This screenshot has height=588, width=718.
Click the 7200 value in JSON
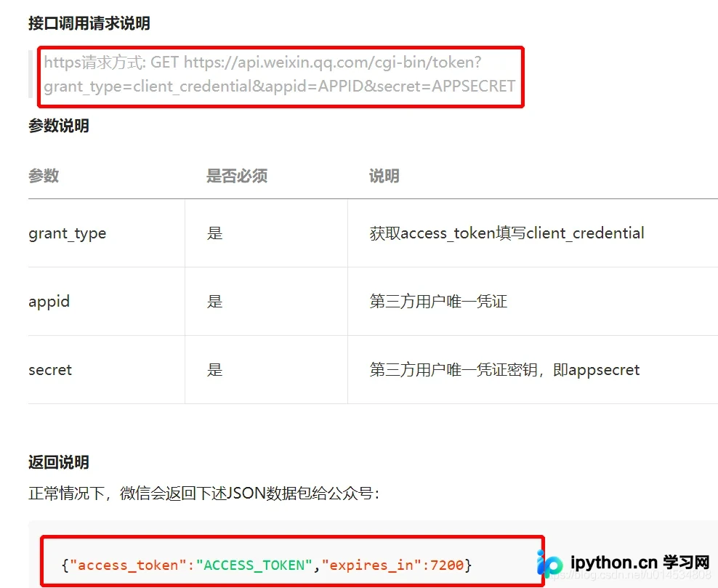(447, 565)
